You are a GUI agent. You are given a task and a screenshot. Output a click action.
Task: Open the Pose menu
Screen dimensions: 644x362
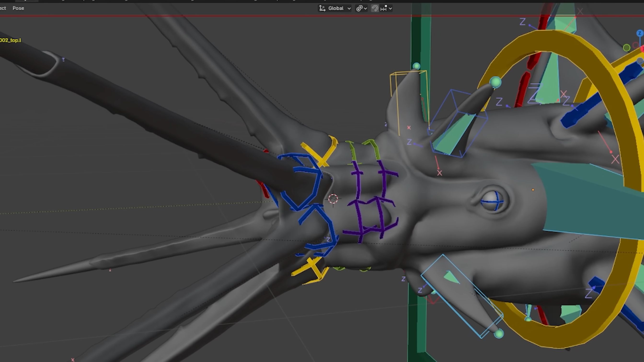coord(18,8)
